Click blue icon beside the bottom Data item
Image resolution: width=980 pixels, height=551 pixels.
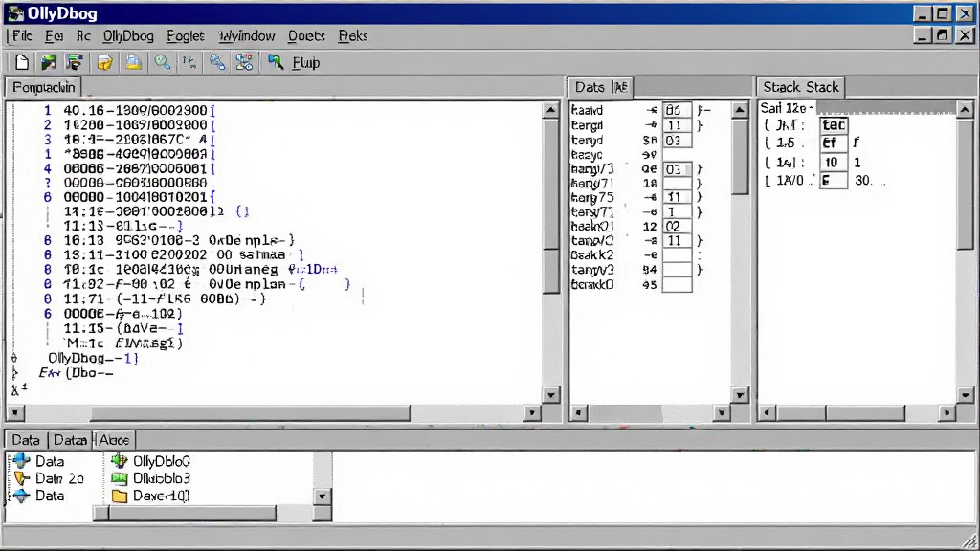tap(21, 496)
